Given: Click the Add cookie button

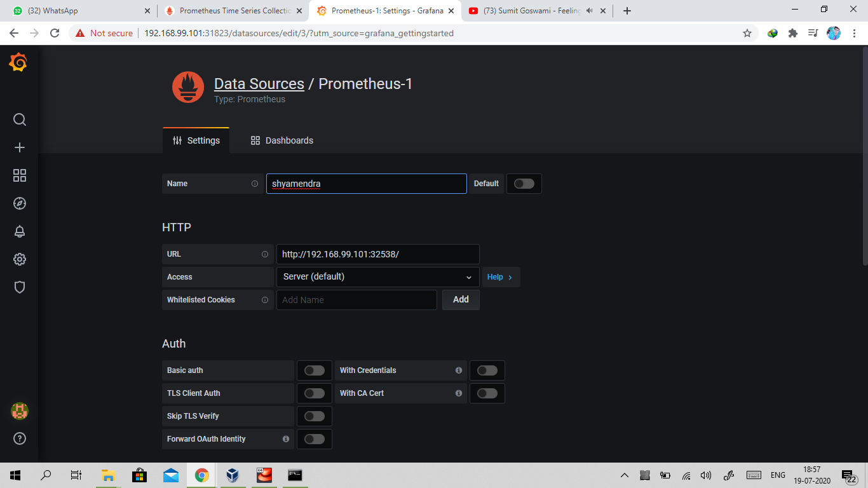Looking at the screenshot, I should pos(460,299).
